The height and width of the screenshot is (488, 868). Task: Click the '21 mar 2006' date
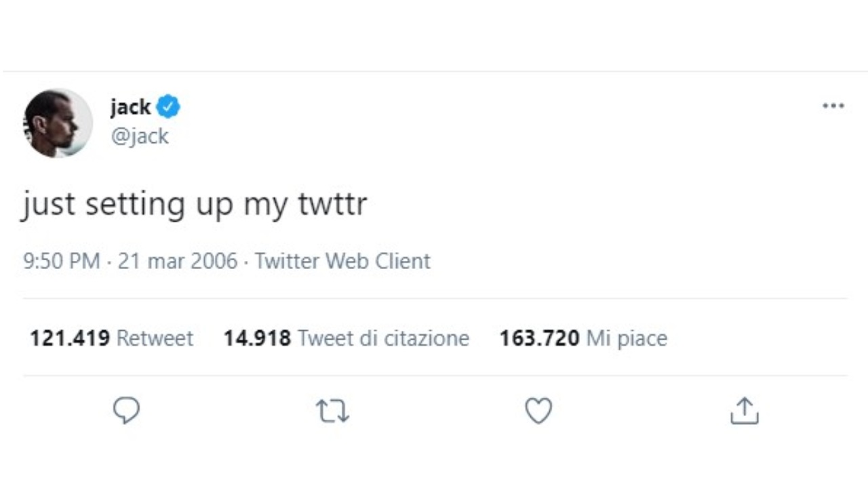click(x=178, y=261)
